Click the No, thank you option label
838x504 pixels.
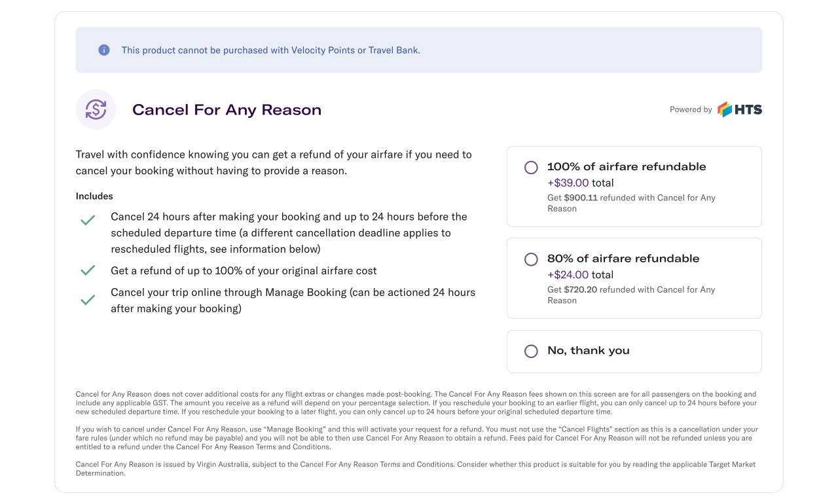click(588, 351)
